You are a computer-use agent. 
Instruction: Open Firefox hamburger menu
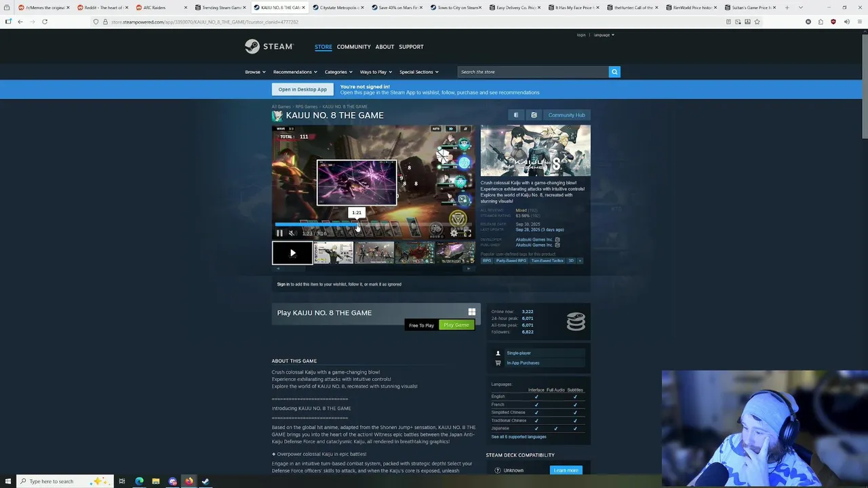click(x=859, y=22)
